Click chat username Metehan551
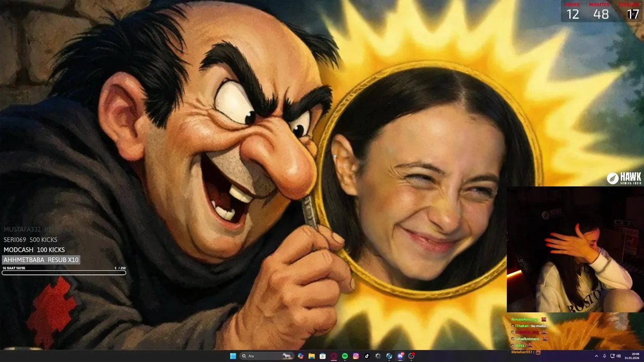The width and height of the screenshot is (644, 362). [x=522, y=352]
